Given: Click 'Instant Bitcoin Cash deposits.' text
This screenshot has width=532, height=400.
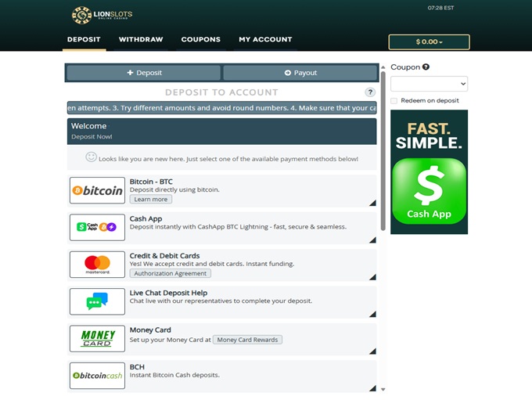Looking at the screenshot, I should pyautogui.click(x=174, y=375).
